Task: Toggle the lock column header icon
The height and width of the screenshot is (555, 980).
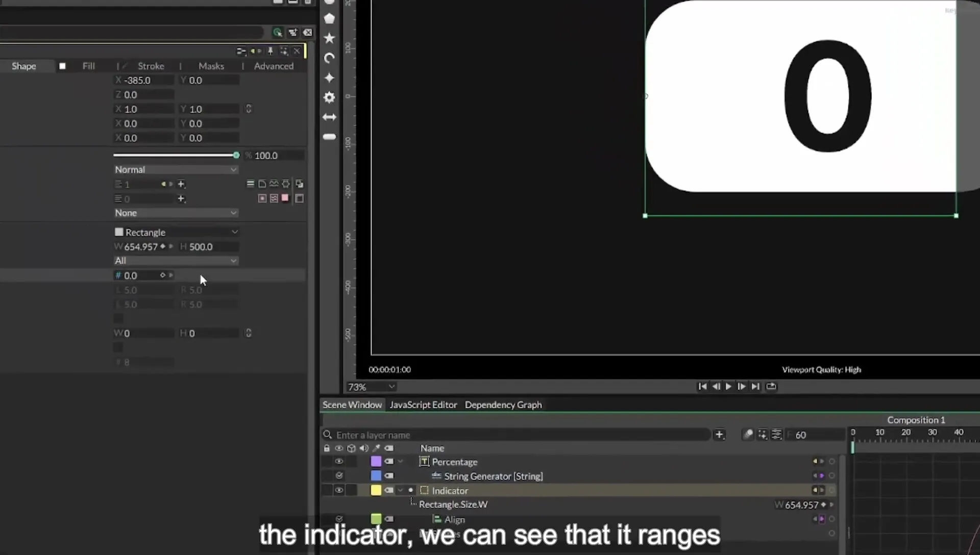Action: click(327, 448)
